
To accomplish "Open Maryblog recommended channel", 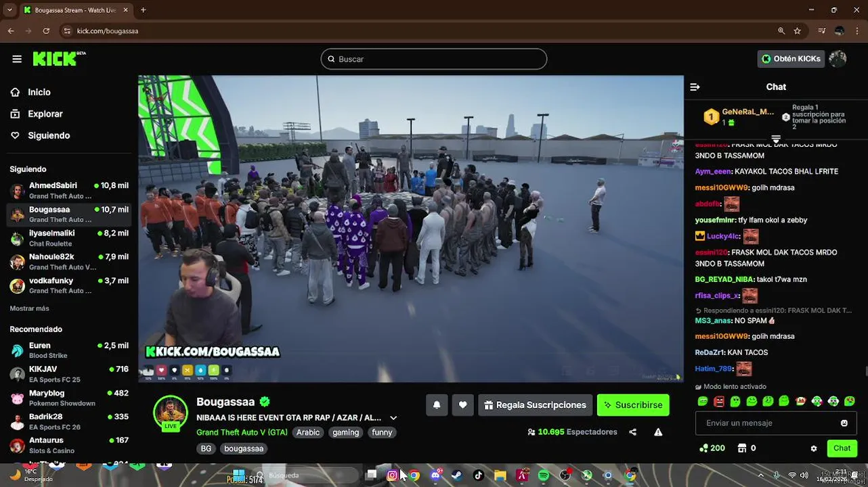I will 69,398.
